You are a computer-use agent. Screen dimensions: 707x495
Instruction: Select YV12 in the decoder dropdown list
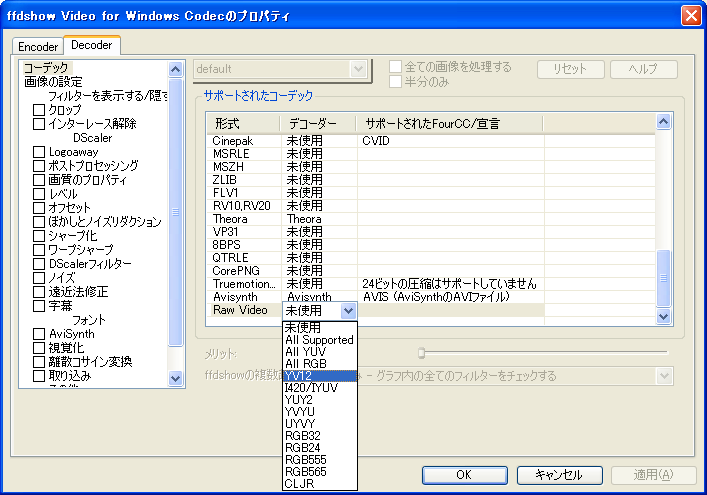(x=319, y=376)
